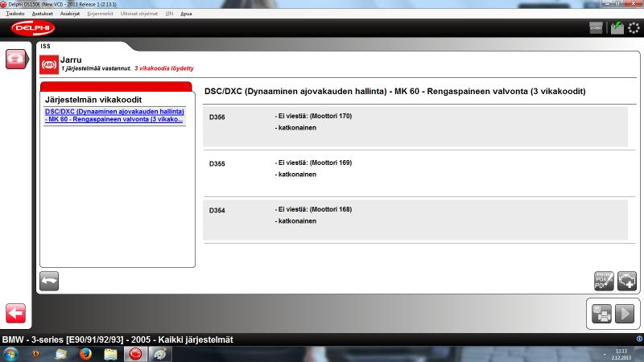Viewport: 644px width, 362px height.
Task: Click the Delphi logo in header
Action: 33,28
